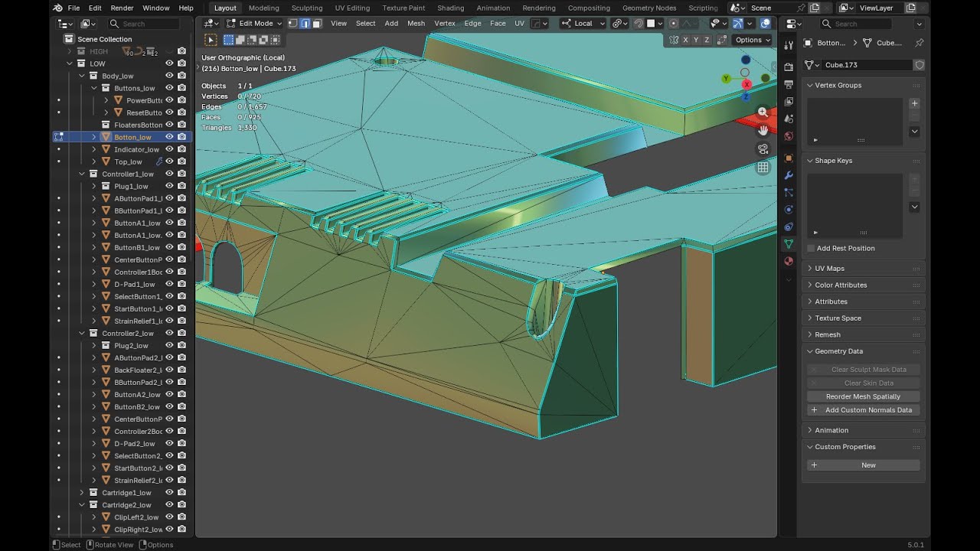Toggle visibility of Plug1_low
Screen dimensions: 980x551
point(169,186)
